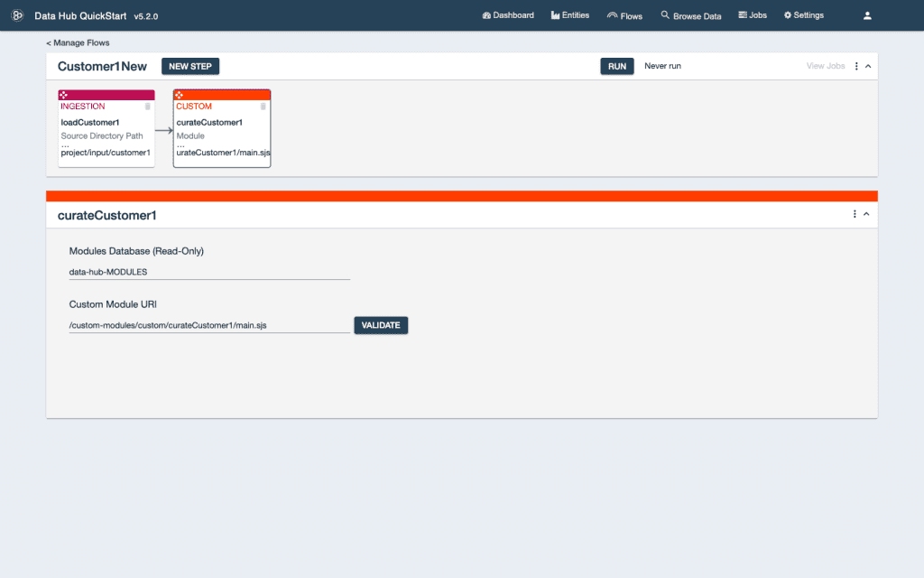Click the Custom Module URI input field
The image size is (924, 578).
coord(209,325)
